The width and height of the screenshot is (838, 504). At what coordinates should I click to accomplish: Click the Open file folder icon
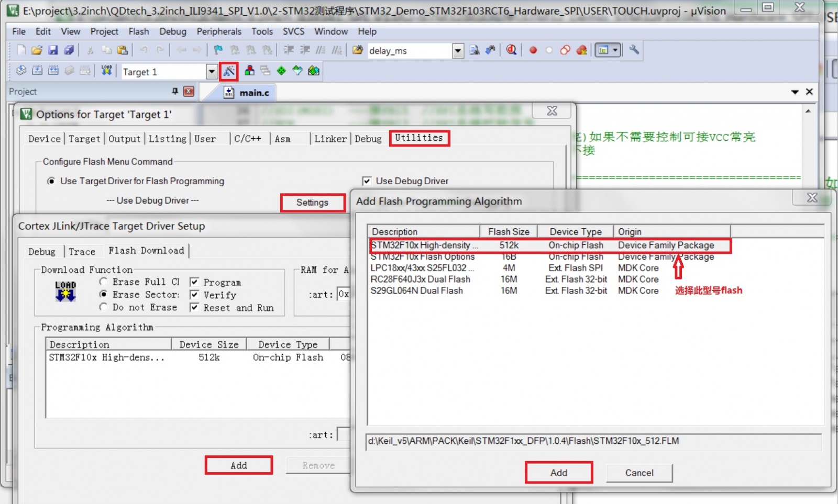pos(37,50)
